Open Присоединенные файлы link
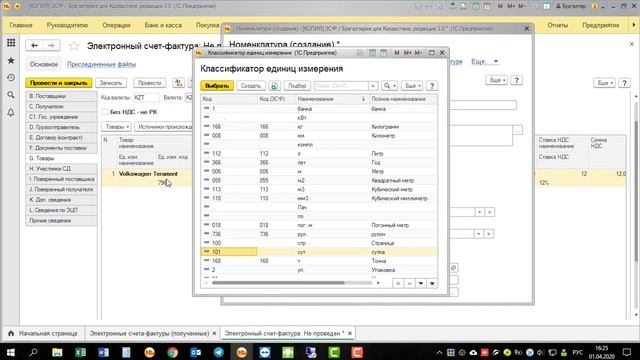Screen dimensions: 640x360 (101, 64)
